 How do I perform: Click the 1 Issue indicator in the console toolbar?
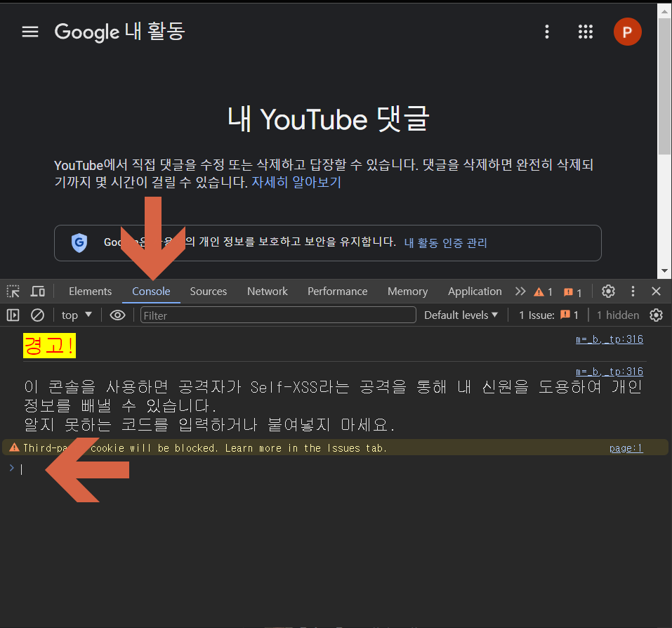[x=548, y=315]
